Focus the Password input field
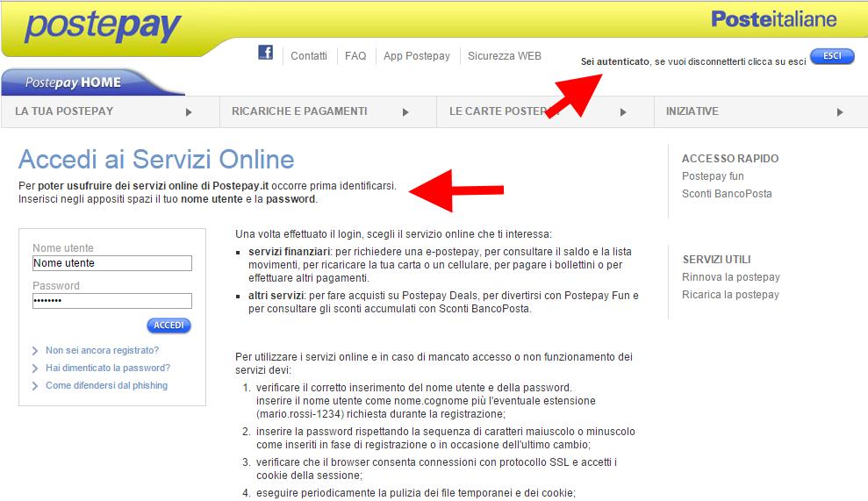868x501 pixels. tap(112, 301)
